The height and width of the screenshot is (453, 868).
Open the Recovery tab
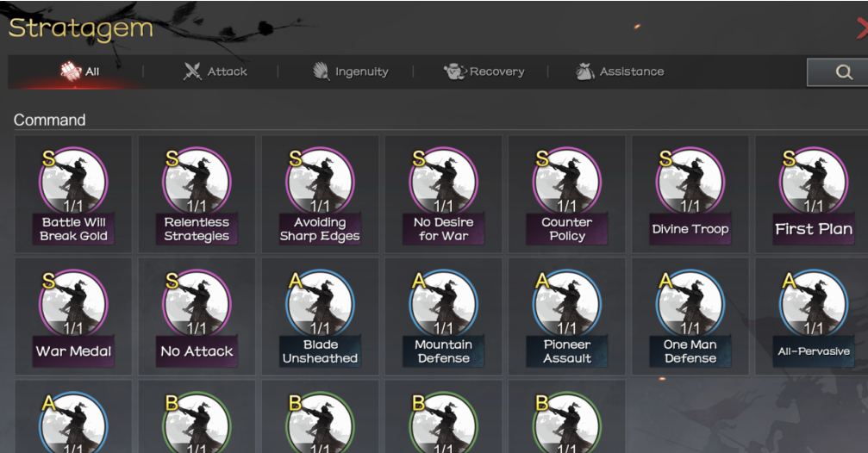484,71
